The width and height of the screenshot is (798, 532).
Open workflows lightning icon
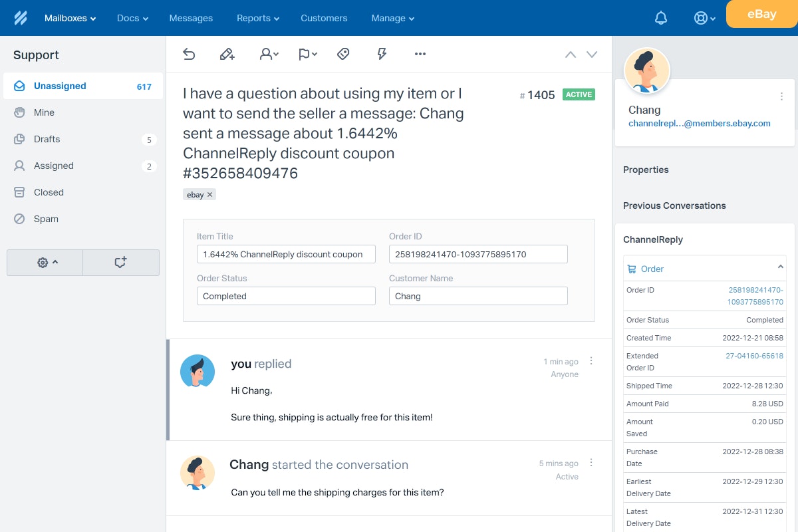tap(382, 54)
